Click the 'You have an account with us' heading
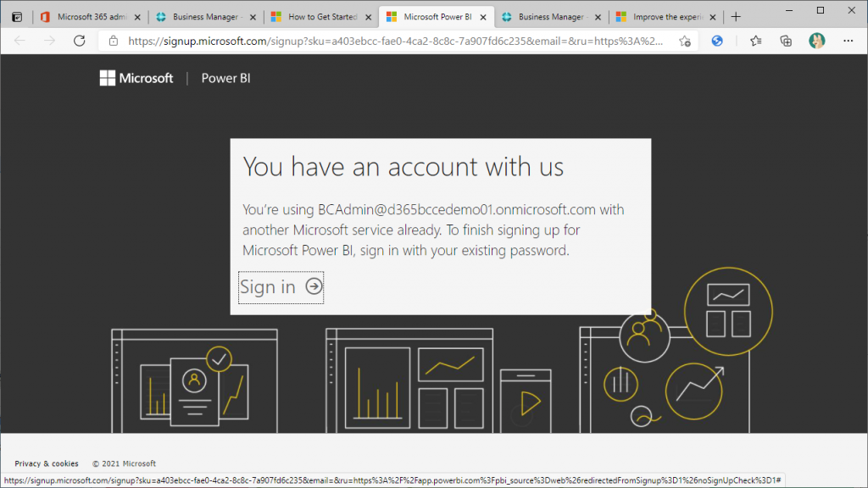The height and width of the screenshot is (488, 868). coord(403,167)
